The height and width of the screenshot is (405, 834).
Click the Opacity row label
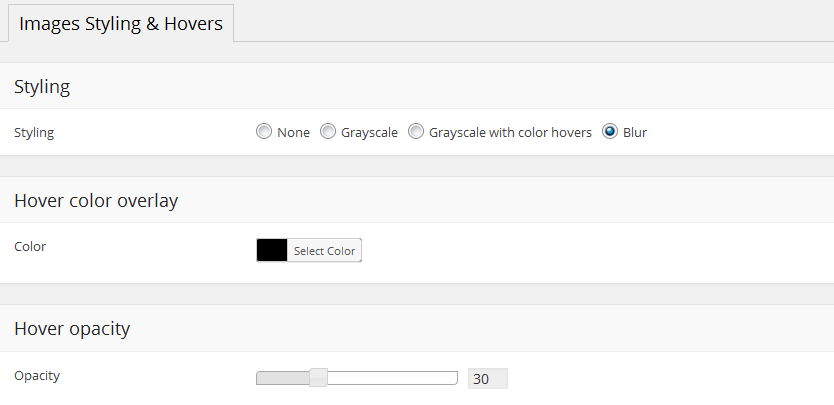pyautogui.click(x=37, y=375)
